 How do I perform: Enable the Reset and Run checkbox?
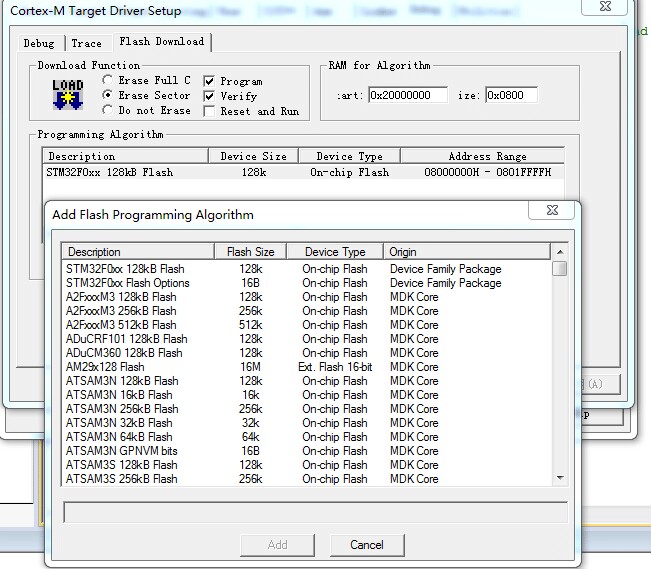point(209,111)
